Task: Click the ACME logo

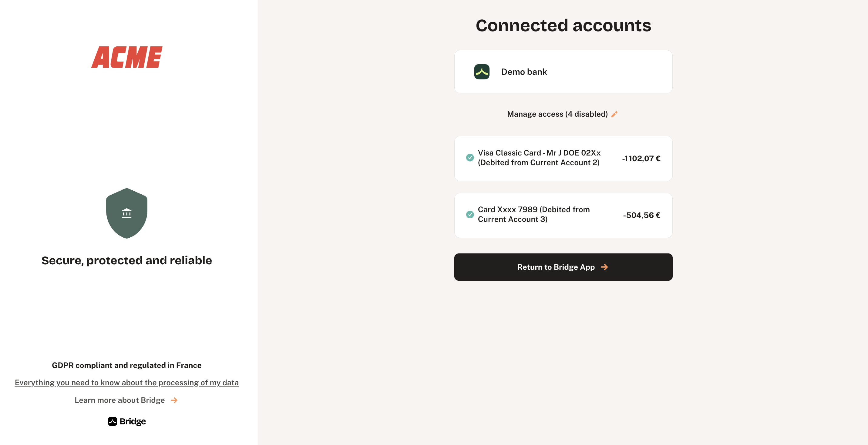Action: (x=127, y=57)
